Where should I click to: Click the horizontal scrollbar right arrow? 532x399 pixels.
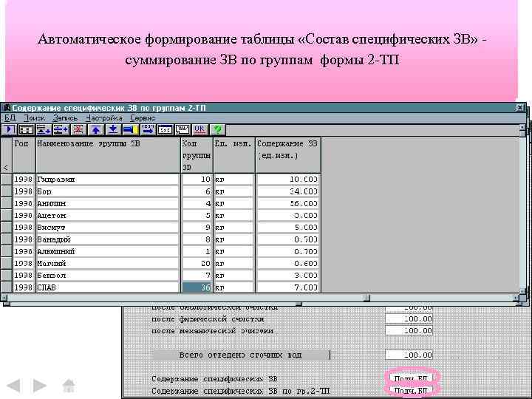[x=516, y=299]
